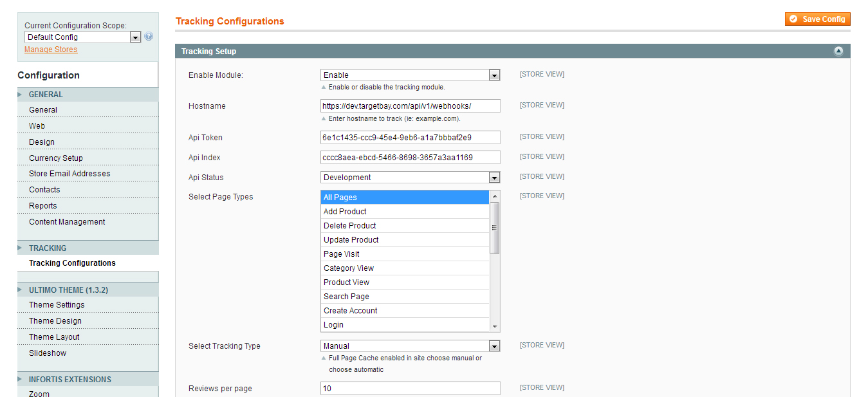
Task: Open the Slideshow settings page
Action: click(x=47, y=353)
